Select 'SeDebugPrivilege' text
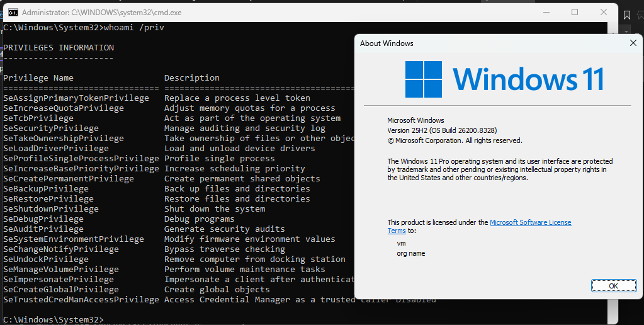 (x=43, y=219)
